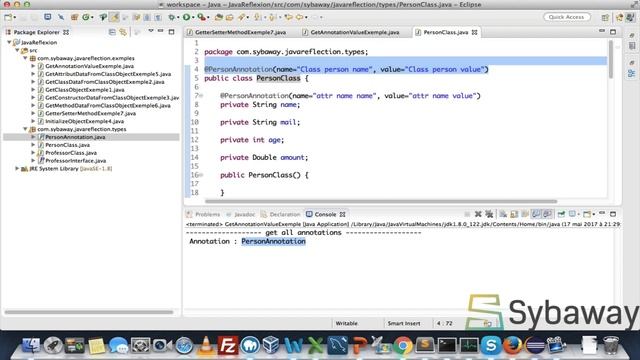Toggle Show Console on standard output change

[536, 214]
